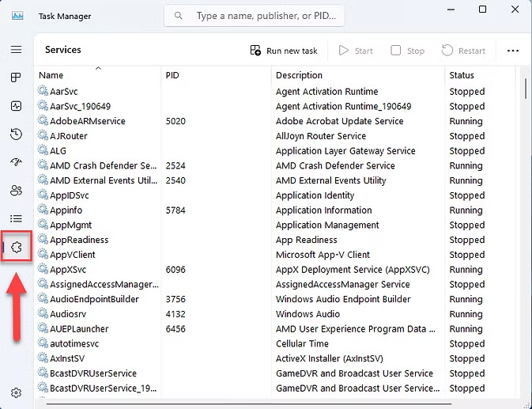The width and height of the screenshot is (532, 409).
Task: Sort by PID column header
Action: coord(173,75)
